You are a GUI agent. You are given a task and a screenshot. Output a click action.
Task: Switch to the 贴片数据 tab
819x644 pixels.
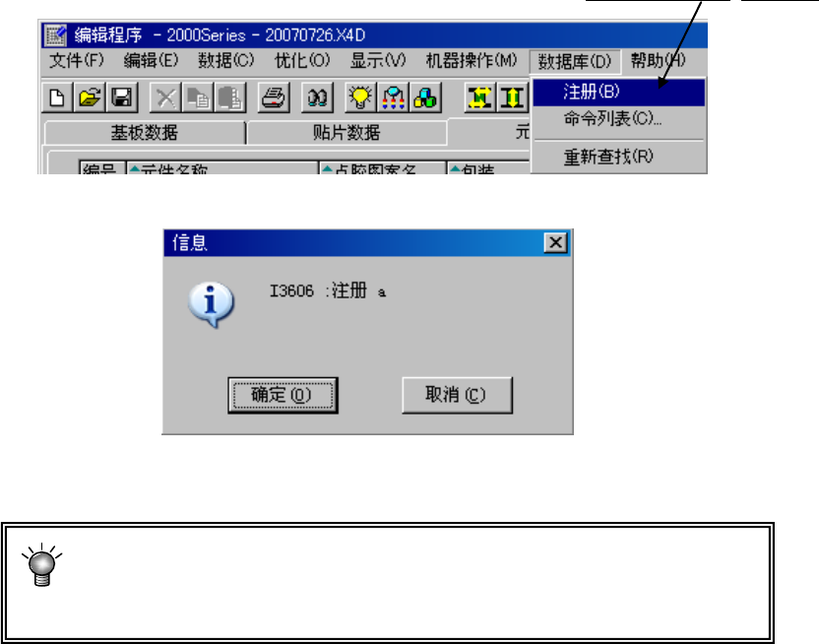[346, 133]
